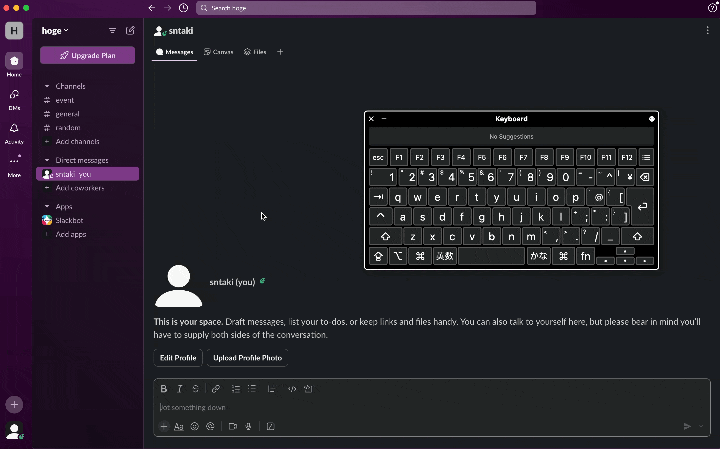Open the emoji picker
Viewport: 720px width, 449px height.
coord(195,427)
